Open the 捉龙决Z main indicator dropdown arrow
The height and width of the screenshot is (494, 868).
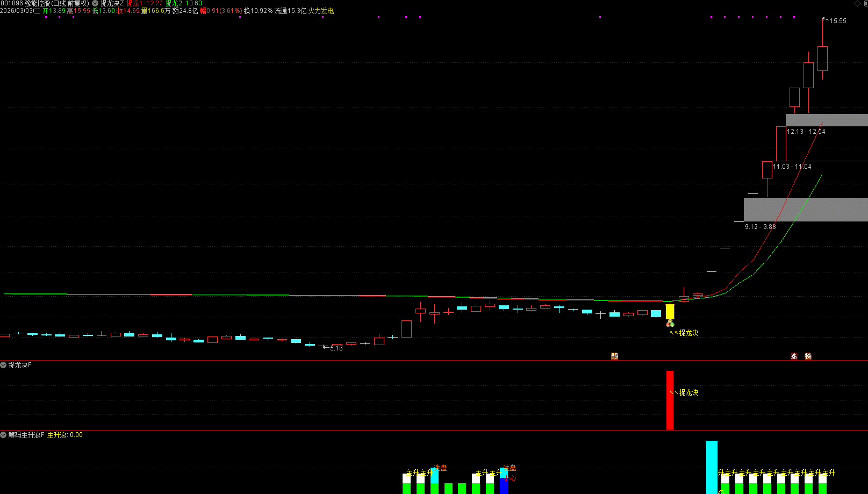coord(95,3)
